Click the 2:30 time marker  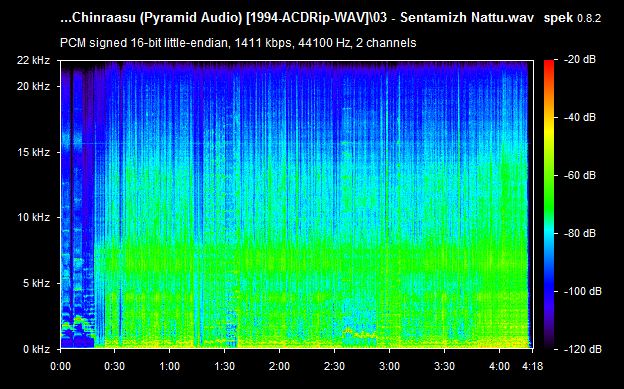click(x=334, y=366)
